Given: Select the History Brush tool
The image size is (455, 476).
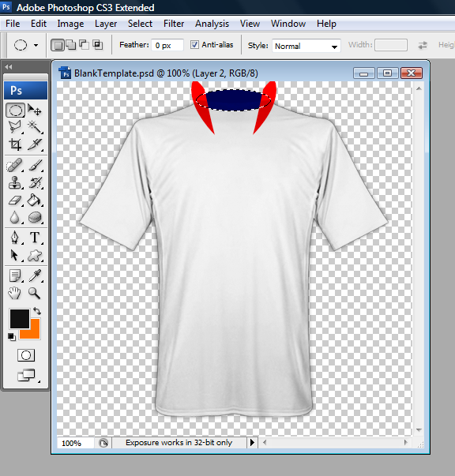Looking at the screenshot, I should tap(35, 183).
